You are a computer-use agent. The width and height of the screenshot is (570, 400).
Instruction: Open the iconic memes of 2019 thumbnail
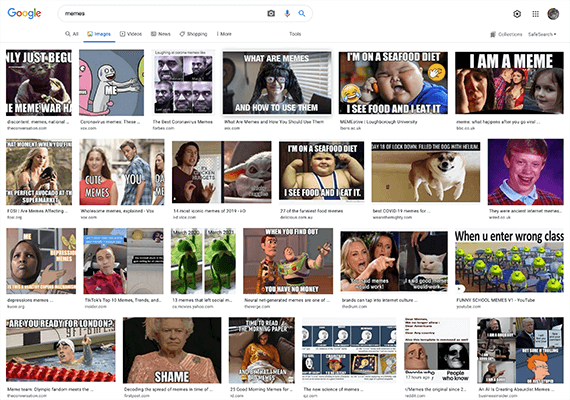(221, 172)
